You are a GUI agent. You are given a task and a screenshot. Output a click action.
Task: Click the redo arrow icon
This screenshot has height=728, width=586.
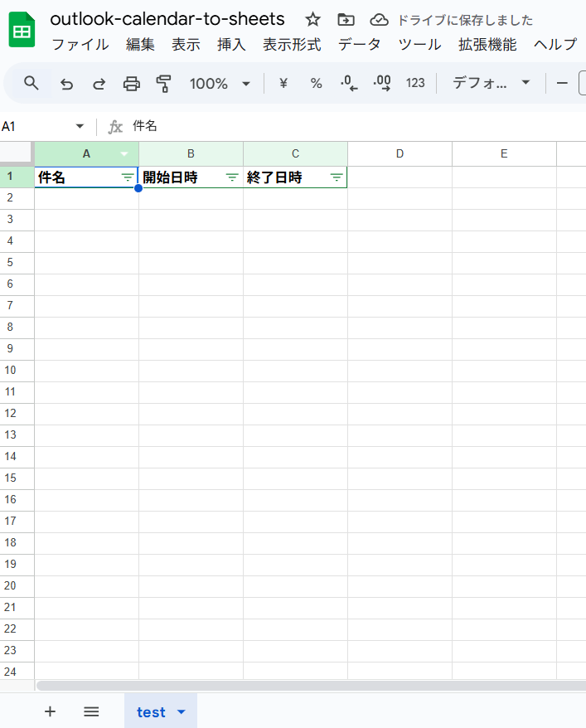coord(99,83)
